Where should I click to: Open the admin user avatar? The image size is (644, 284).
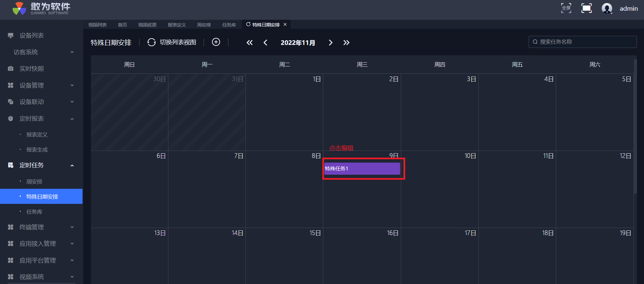[607, 8]
